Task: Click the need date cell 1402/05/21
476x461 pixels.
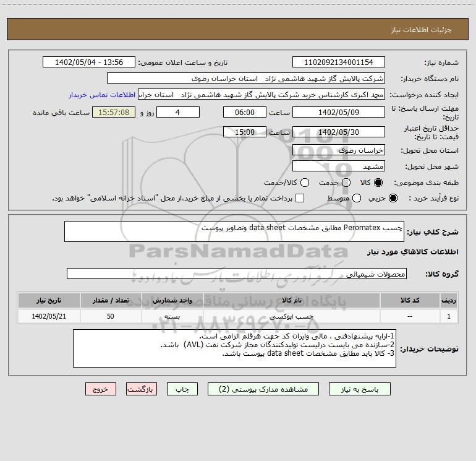Action: [x=49, y=316]
